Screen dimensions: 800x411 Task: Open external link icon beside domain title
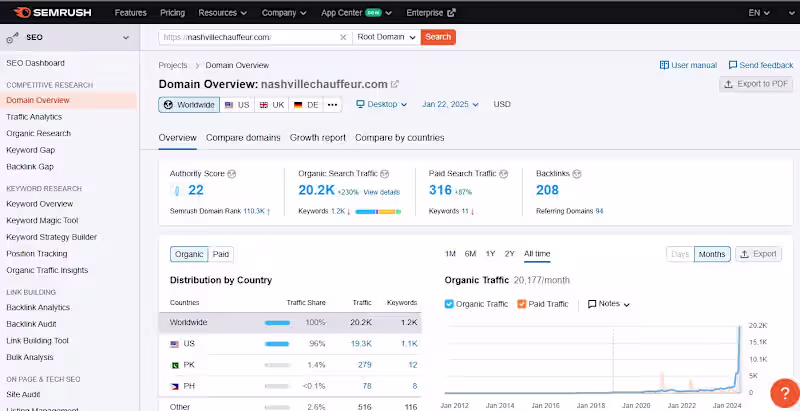(395, 84)
